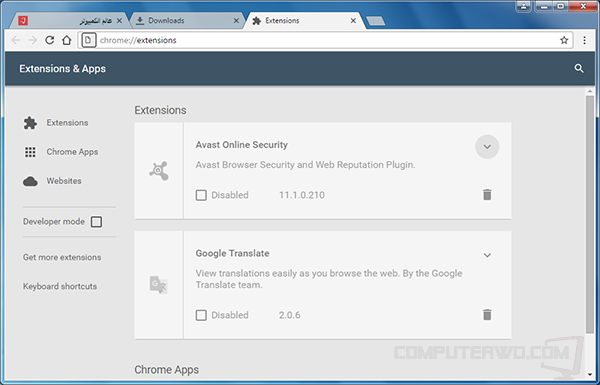Go to the home page icon
The image size is (600, 385).
tap(67, 40)
